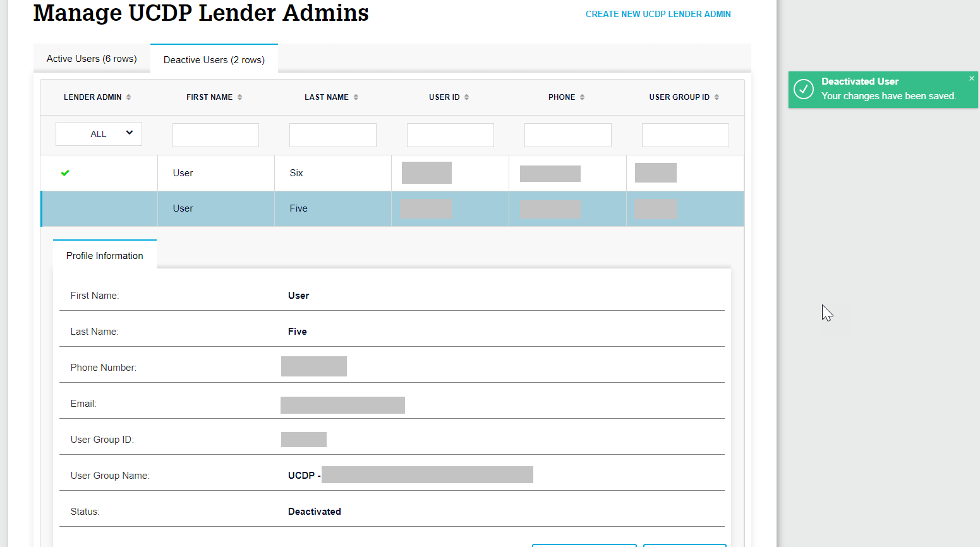Image resolution: width=980 pixels, height=547 pixels.
Task: Click the Last Name filter field
Action: pos(332,135)
